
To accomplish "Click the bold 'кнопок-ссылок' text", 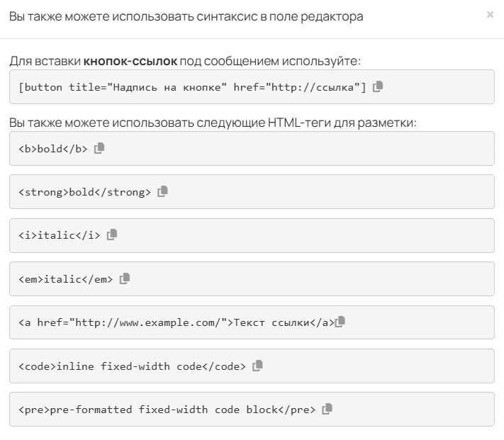I will coord(130,61).
